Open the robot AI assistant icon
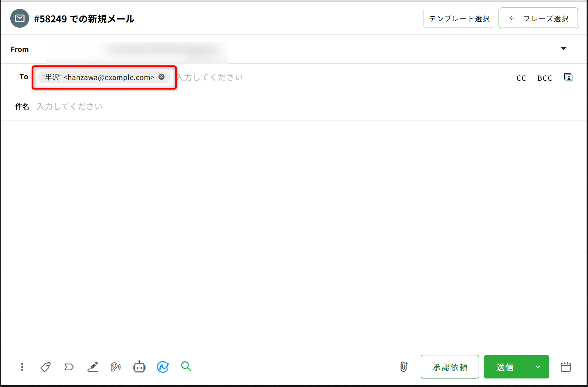 tap(139, 367)
